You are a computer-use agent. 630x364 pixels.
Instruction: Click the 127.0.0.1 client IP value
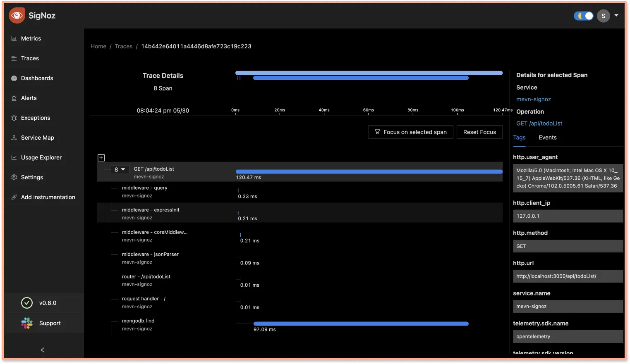point(568,216)
